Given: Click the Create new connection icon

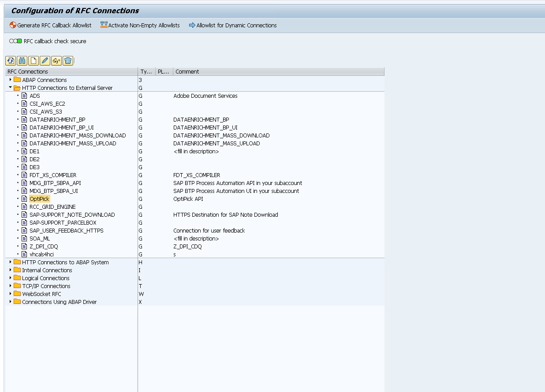Looking at the screenshot, I should pos(34,61).
